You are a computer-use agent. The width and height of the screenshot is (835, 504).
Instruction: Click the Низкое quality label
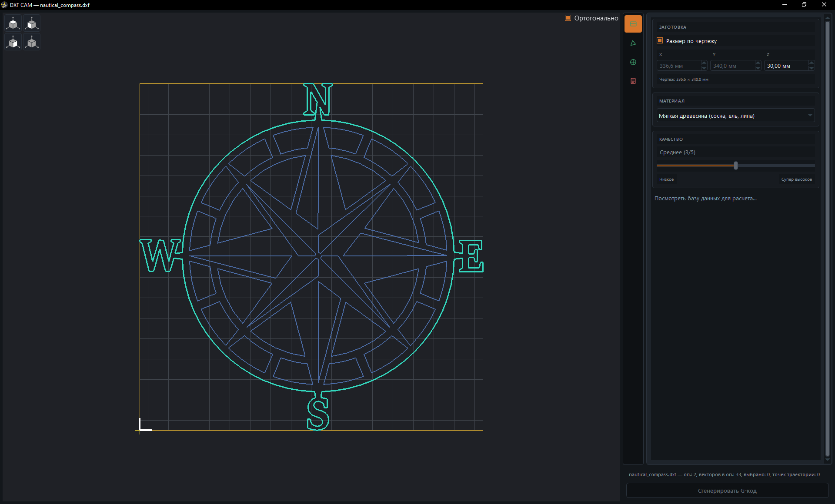[666, 179]
